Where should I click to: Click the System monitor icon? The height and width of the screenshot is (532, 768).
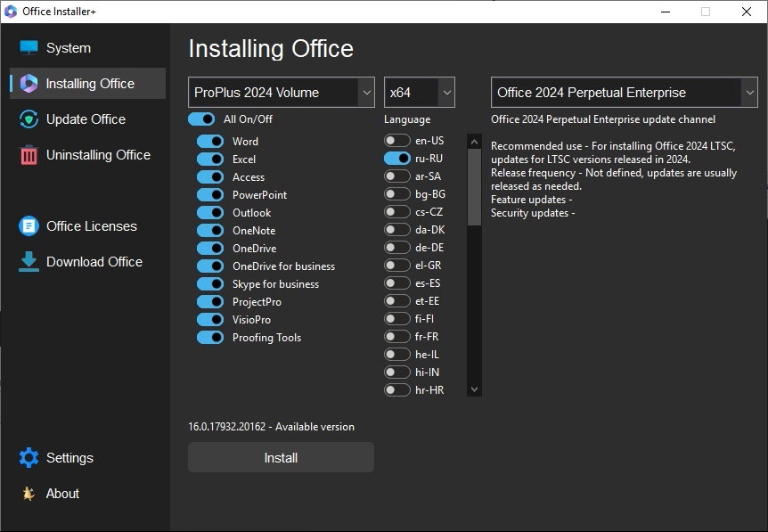coord(29,47)
